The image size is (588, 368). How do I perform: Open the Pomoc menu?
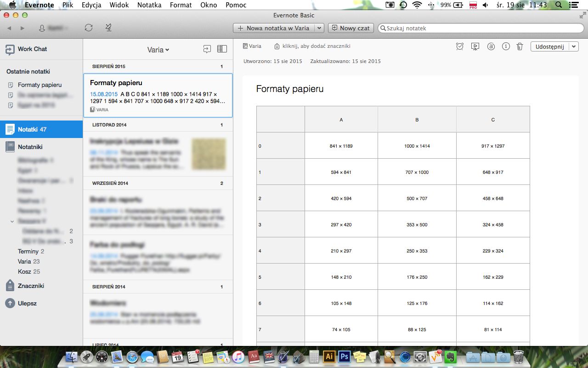236,5
